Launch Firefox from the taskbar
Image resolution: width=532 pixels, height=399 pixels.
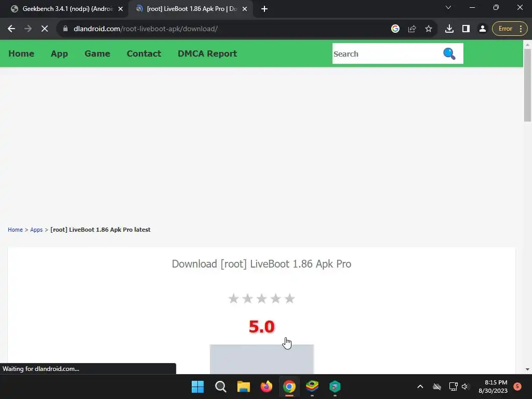(267, 387)
